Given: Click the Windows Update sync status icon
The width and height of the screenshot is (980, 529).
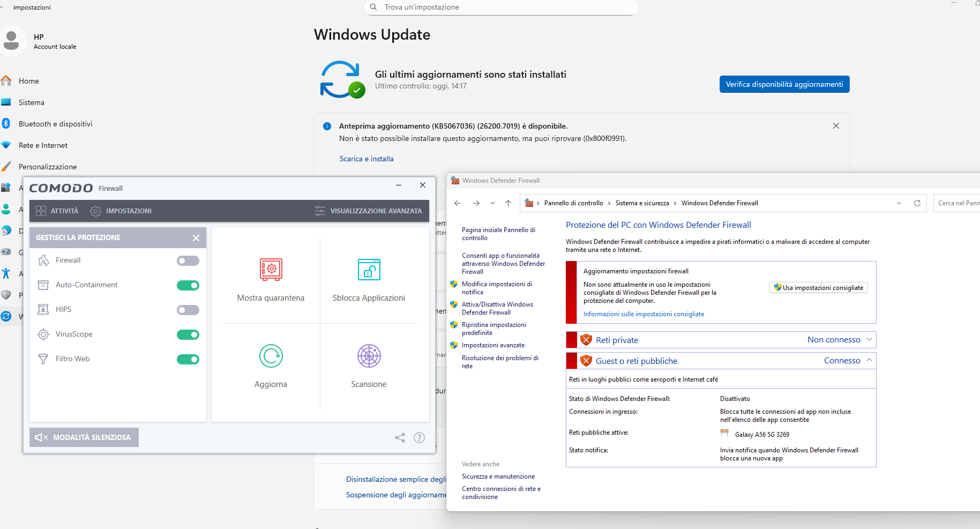Looking at the screenshot, I should pyautogui.click(x=342, y=80).
